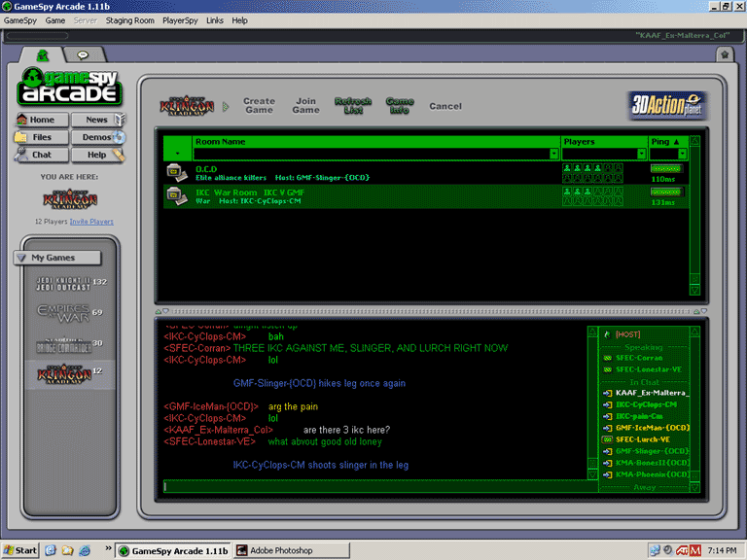
Task: Open the Room Name filter dropdown
Action: point(553,154)
